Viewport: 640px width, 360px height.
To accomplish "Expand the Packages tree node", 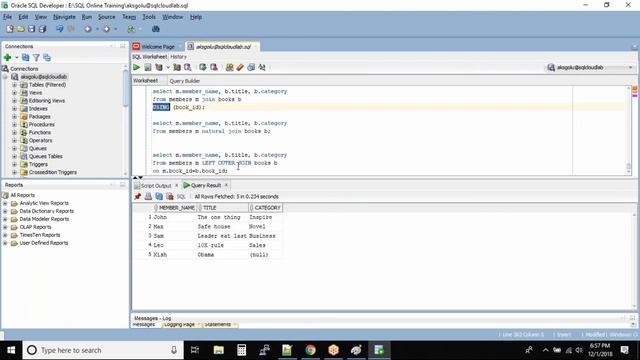I will (x=15, y=117).
